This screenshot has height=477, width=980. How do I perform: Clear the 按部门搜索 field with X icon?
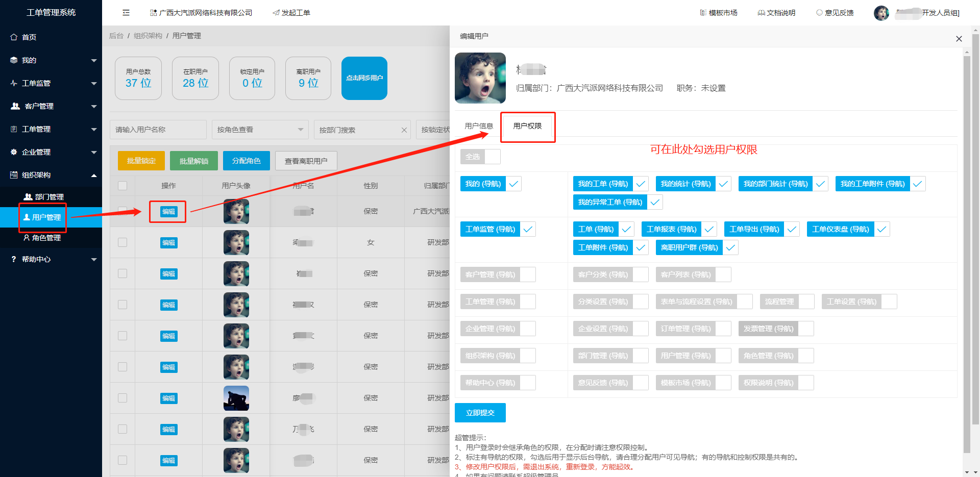coord(404,130)
